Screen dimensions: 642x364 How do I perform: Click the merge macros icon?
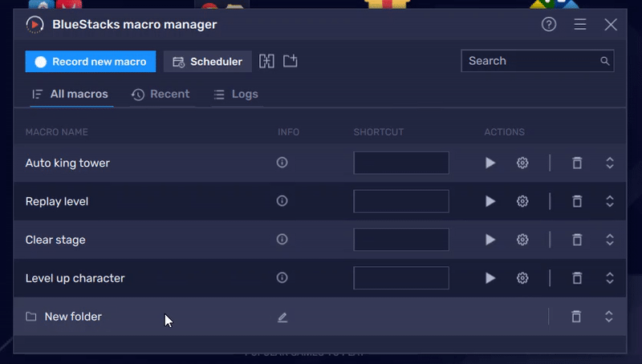click(266, 61)
